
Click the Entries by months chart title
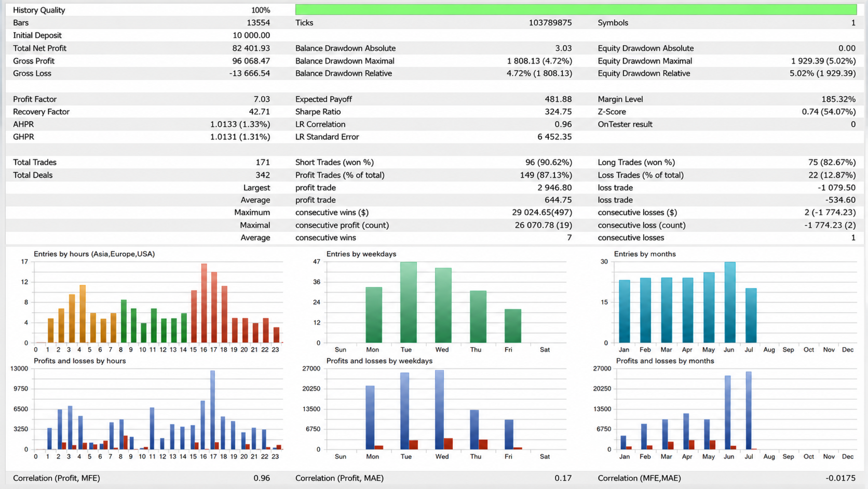[645, 254]
